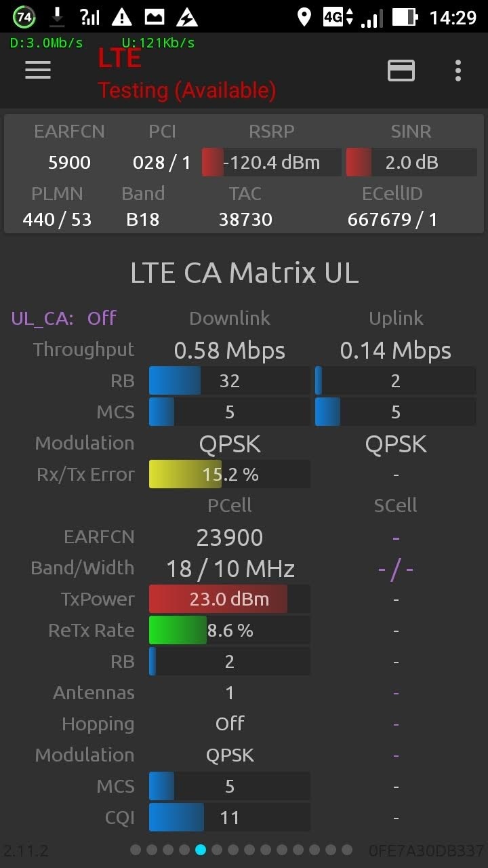
Task: Tap the warning triangle notification icon
Action: coord(122,17)
